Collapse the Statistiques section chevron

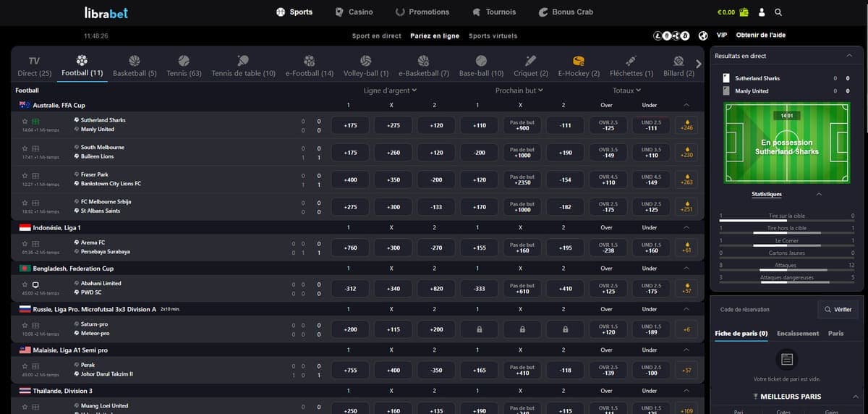[x=819, y=194]
